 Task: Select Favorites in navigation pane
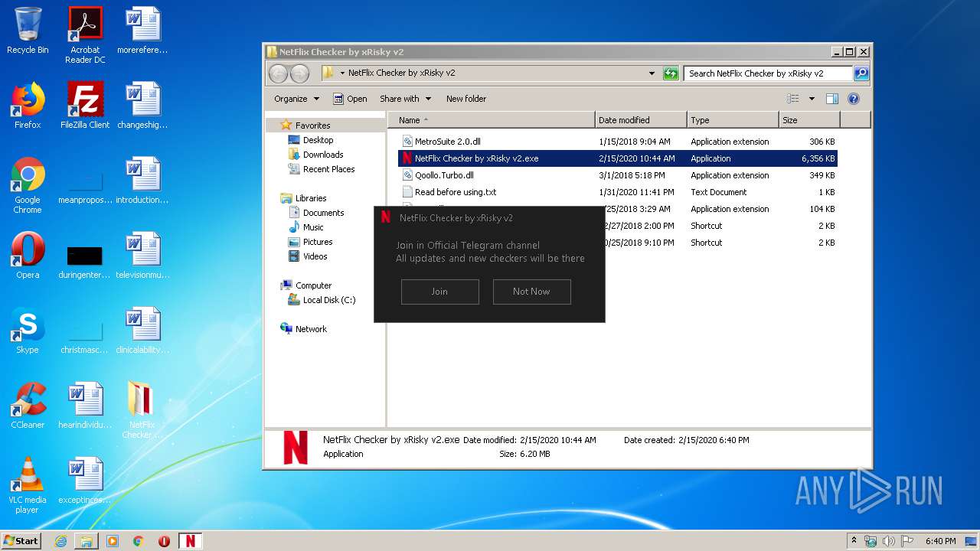point(305,126)
